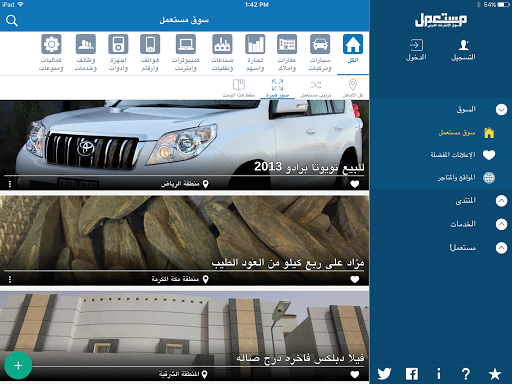Viewport: 512px width, 384px height.
Task: Open the Twitter icon in sidebar footer
Action: pyautogui.click(x=384, y=374)
